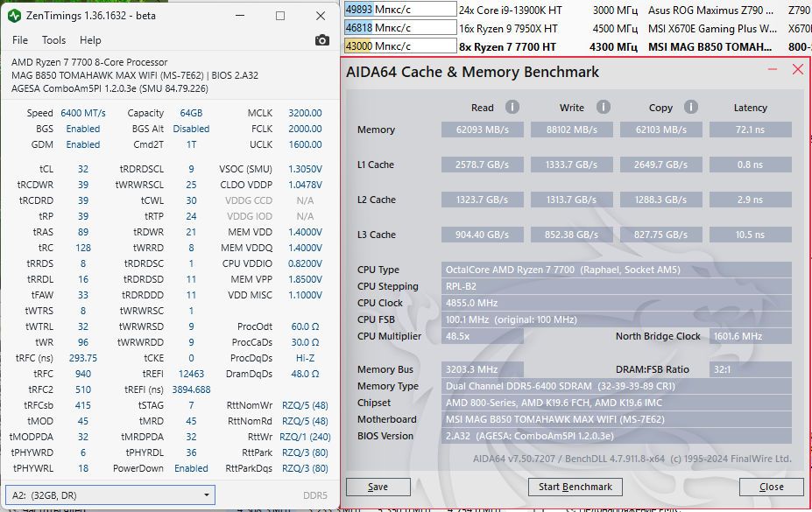The height and width of the screenshot is (512, 812).
Task: Open the Read info icon in AIDA64
Action: [x=512, y=107]
